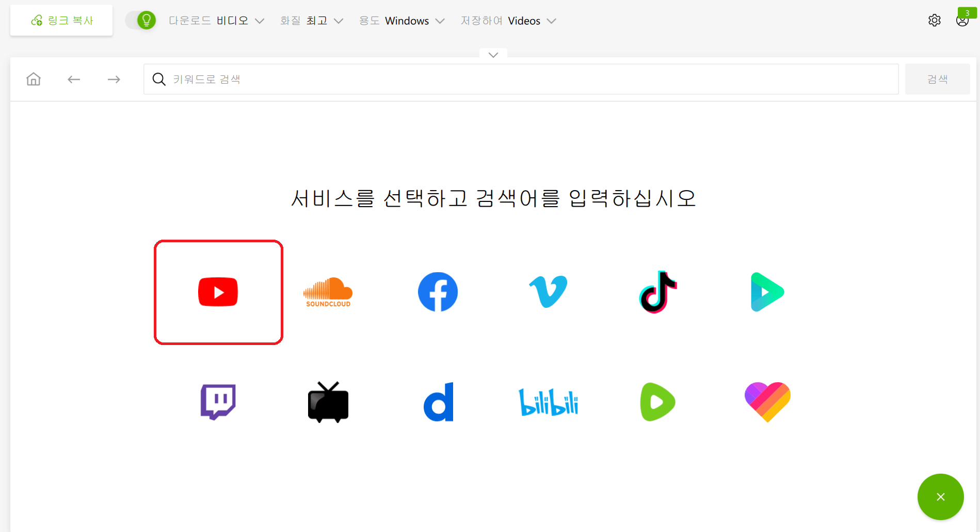Go to the home page

tap(34, 79)
